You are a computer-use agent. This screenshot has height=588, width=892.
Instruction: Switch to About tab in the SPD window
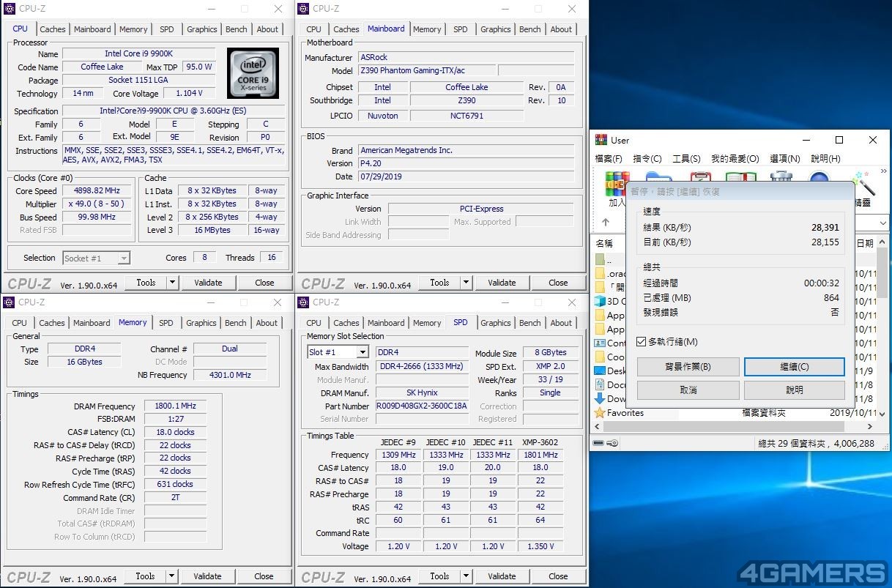click(x=562, y=323)
